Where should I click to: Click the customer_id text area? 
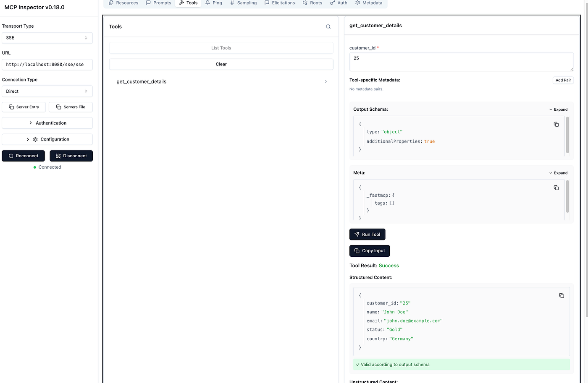pyautogui.click(x=461, y=62)
